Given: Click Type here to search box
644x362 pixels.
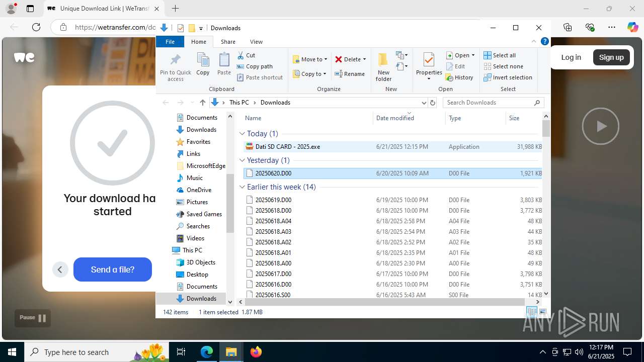Looking at the screenshot, I should click(x=97, y=352).
